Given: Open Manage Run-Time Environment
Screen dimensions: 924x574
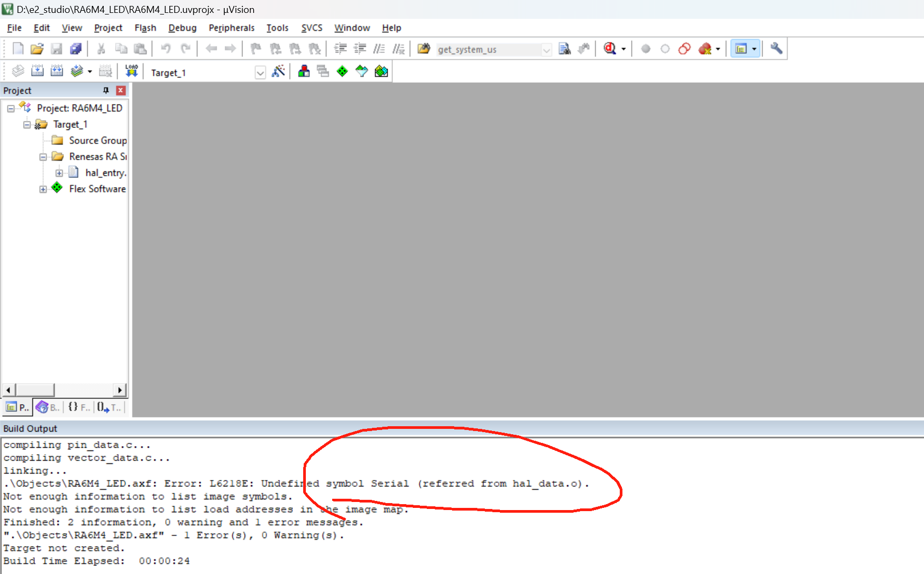Looking at the screenshot, I should click(x=342, y=71).
